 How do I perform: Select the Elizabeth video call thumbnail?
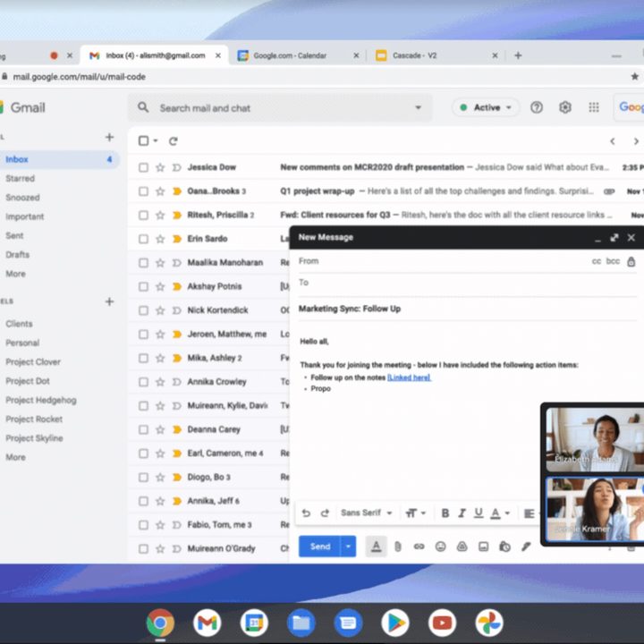[595, 439]
